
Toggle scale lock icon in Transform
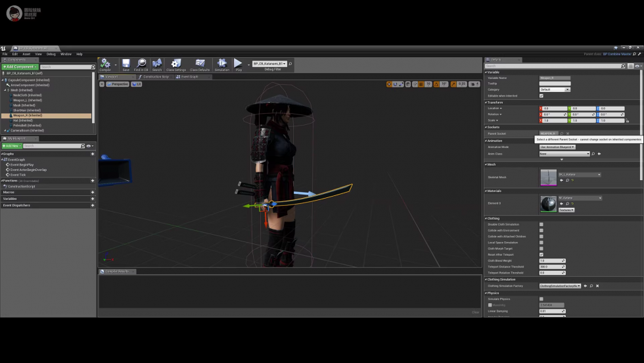pos(627,120)
